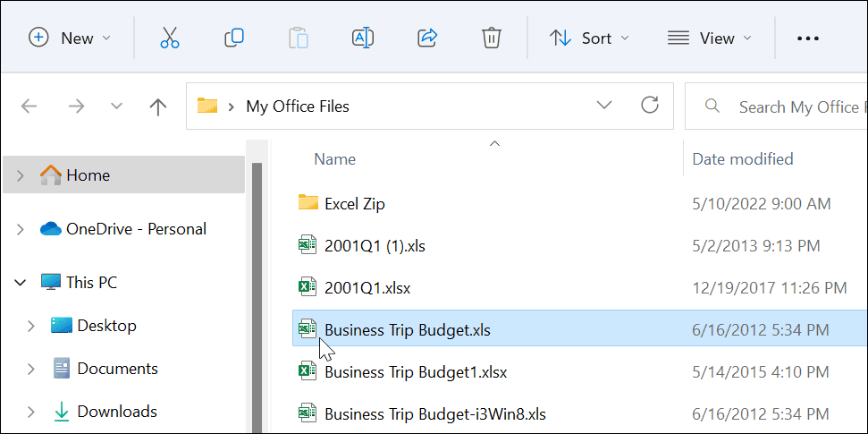Viewport: 868px width, 434px height.
Task: Click the Delete trash can icon
Action: (491, 38)
